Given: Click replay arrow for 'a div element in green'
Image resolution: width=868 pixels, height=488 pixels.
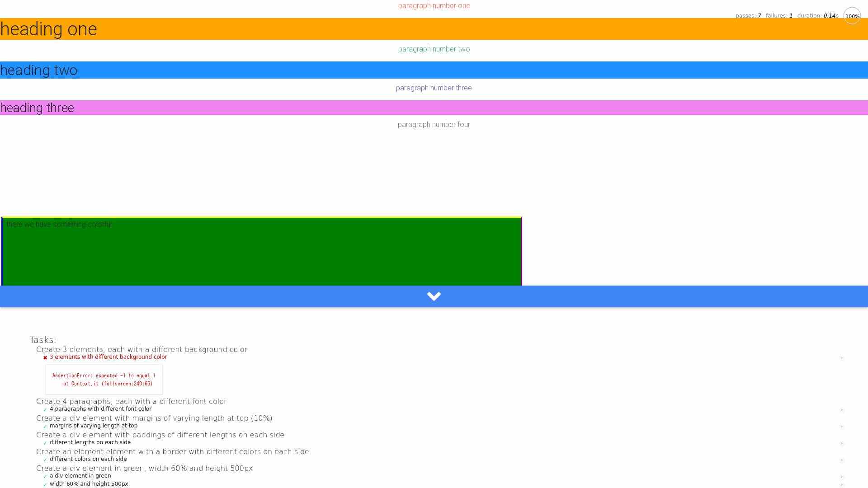Looking at the screenshot, I should pyautogui.click(x=842, y=477).
